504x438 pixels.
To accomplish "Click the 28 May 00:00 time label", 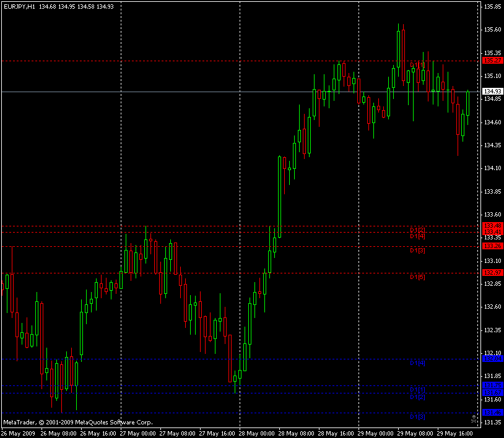I will pos(257,434).
